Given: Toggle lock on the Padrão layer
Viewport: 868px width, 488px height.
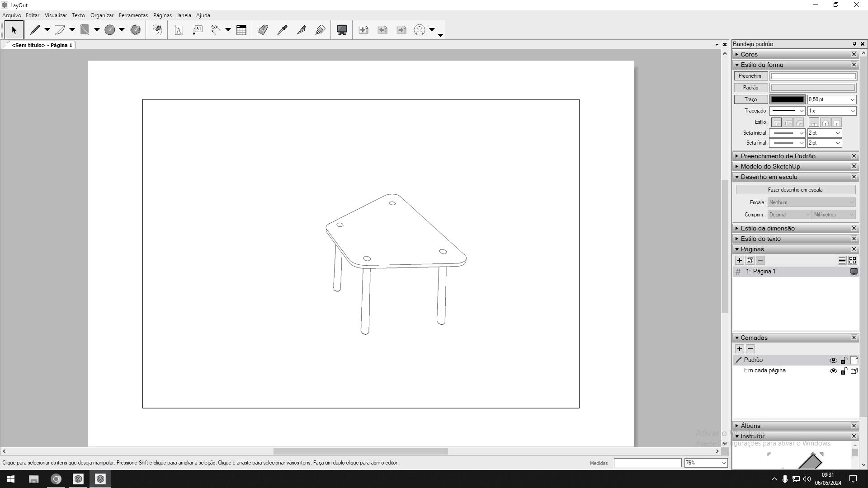Looking at the screenshot, I should click(x=844, y=361).
